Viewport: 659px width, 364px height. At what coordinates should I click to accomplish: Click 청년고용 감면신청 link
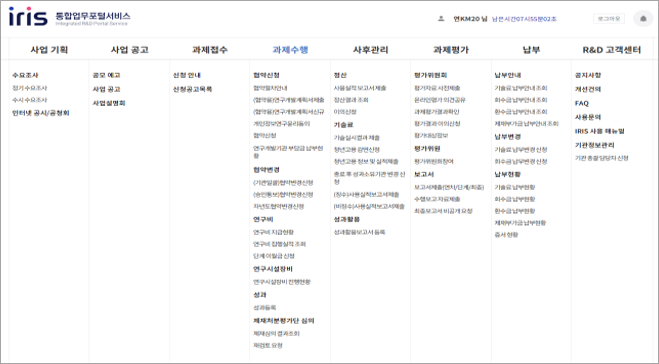[x=357, y=150]
